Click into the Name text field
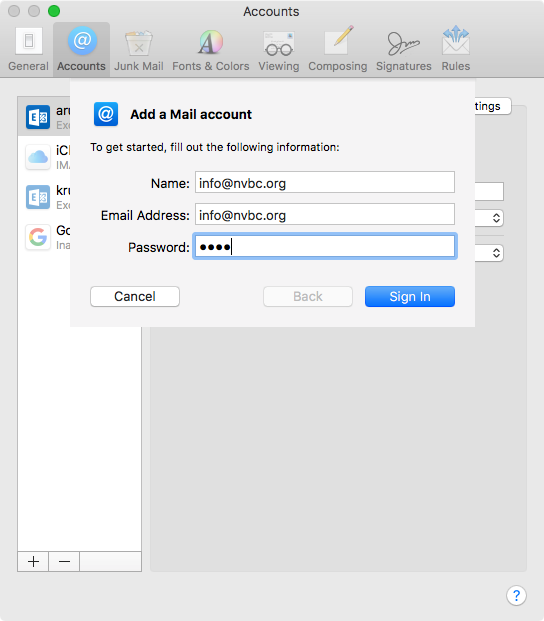Viewport: 544px width, 621px height. pyautogui.click(x=325, y=182)
